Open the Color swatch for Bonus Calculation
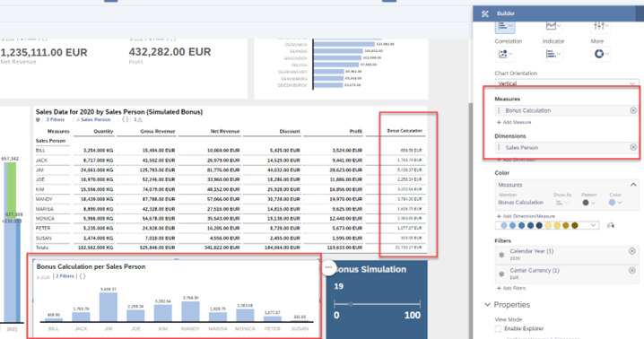 (614, 203)
